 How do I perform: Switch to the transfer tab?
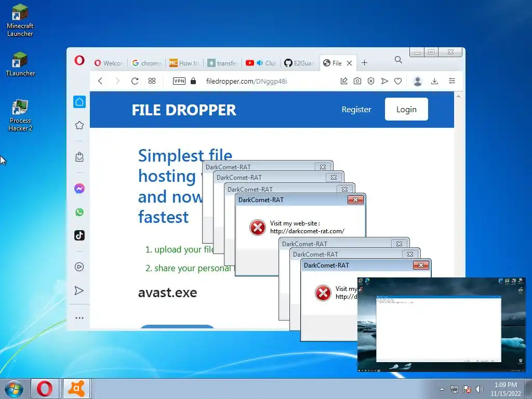[222, 63]
